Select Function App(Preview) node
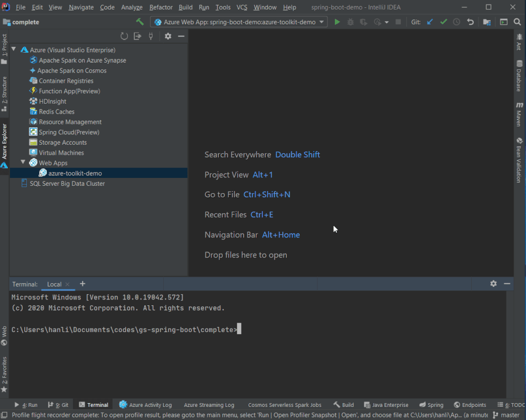This screenshot has height=420, width=526. 70,91
